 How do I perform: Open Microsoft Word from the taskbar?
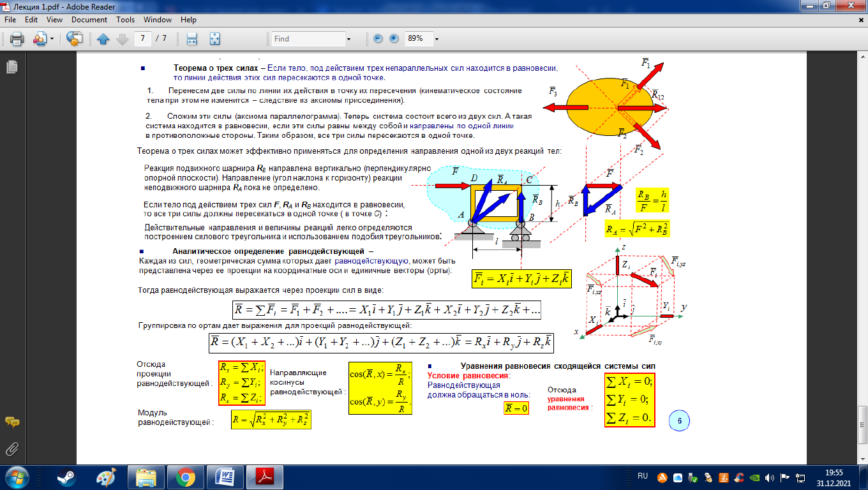225,477
